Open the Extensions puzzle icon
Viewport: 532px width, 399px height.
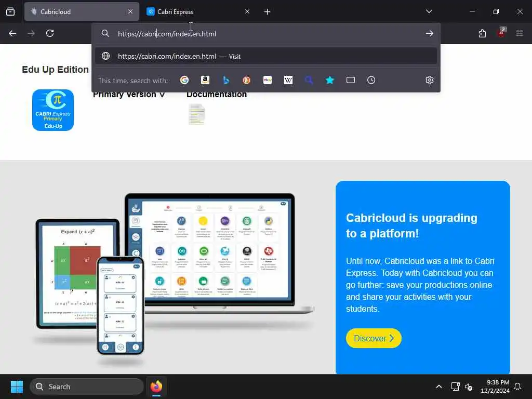tap(482, 33)
